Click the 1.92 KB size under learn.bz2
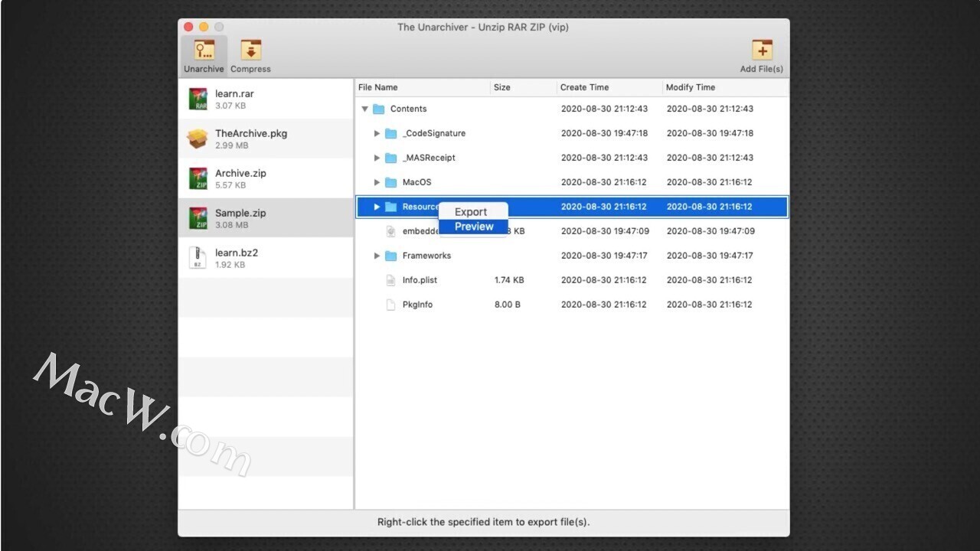The image size is (980, 551). point(230,265)
